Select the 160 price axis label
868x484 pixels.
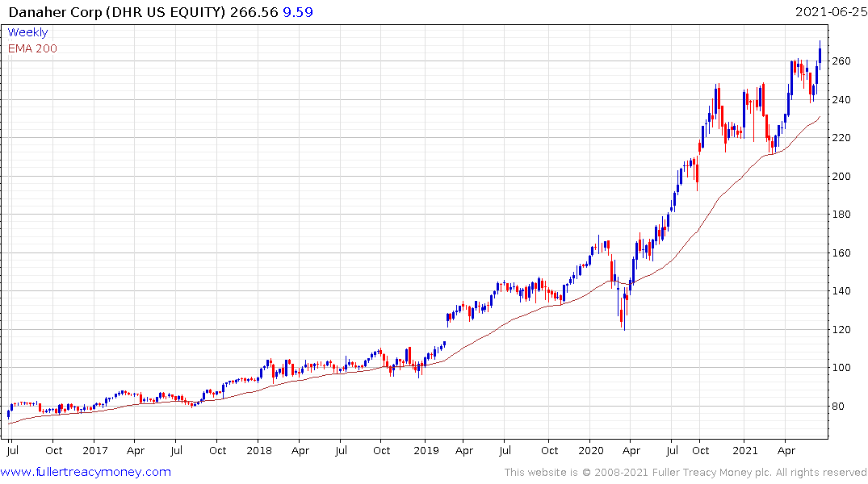[x=841, y=252]
